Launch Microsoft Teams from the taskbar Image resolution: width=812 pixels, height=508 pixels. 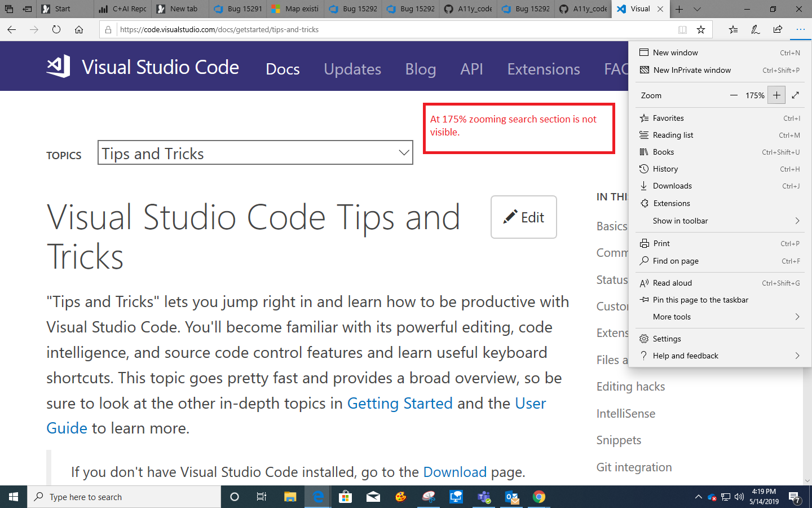click(483, 497)
